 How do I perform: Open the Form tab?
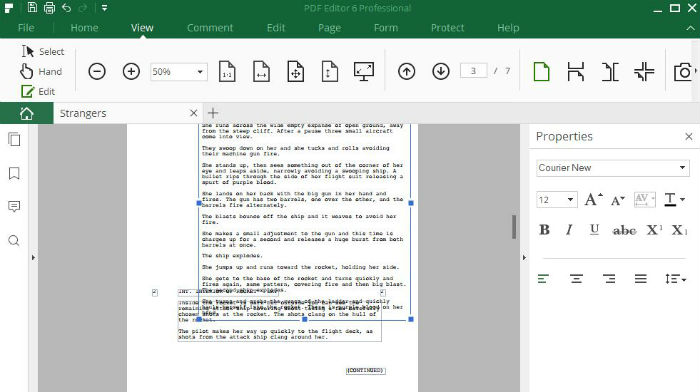pyautogui.click(x=386, y=28)
